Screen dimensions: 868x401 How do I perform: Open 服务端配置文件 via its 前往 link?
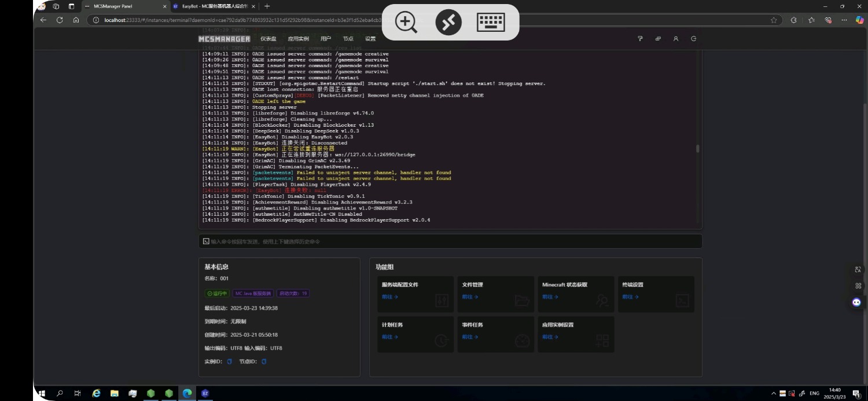(x=389, y=297)
